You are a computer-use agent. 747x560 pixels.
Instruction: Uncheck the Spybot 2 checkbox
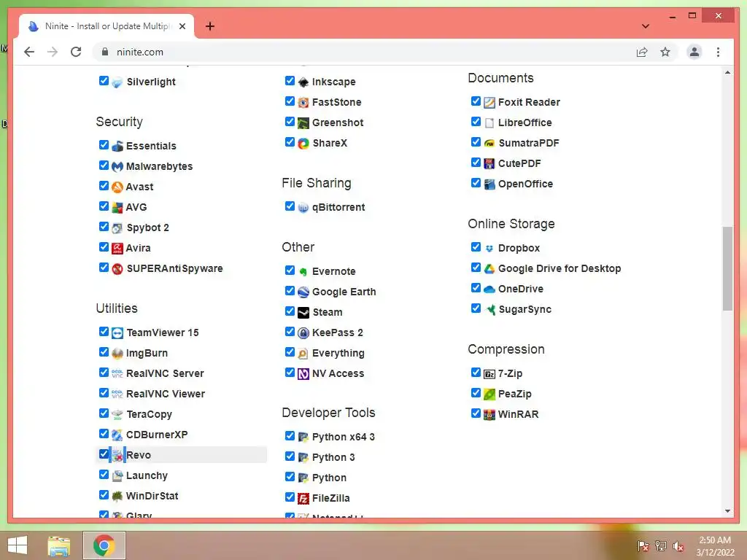pos(104,226)
